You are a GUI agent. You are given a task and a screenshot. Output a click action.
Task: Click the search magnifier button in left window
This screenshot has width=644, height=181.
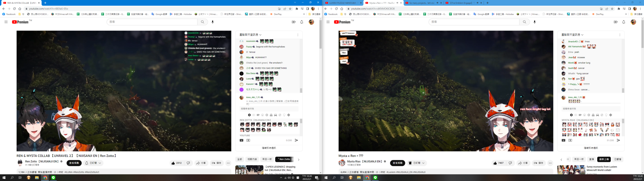point(203,22)
